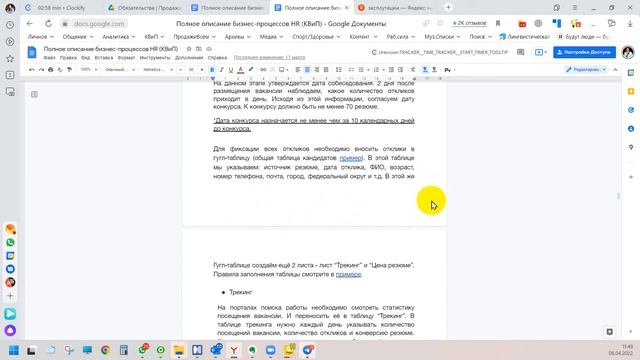Expand the Архивы bookmarks folder
The width and height of the screenshot is (640, 360).
[238, 37]
